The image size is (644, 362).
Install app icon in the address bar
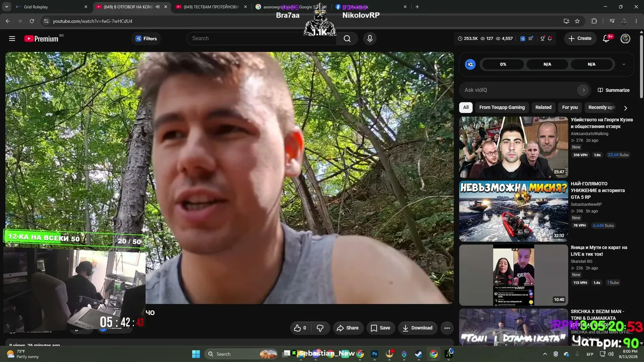[x=567, y=21]
